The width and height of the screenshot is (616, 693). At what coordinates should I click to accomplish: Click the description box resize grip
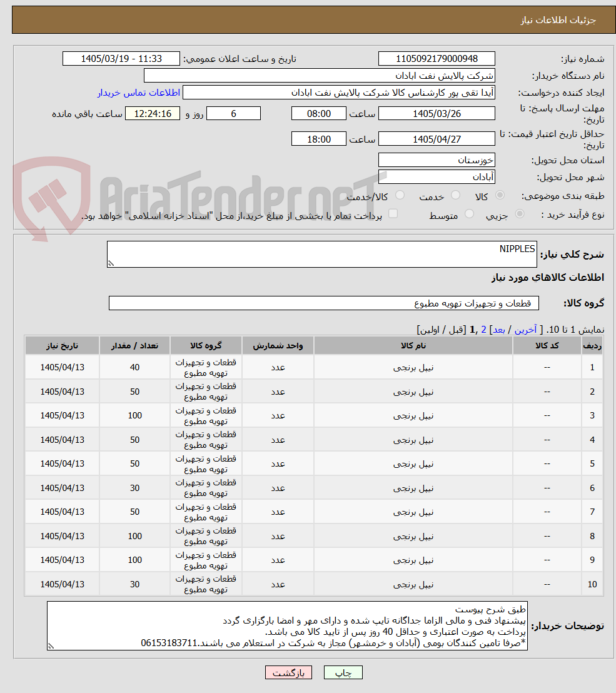(111, 263)
